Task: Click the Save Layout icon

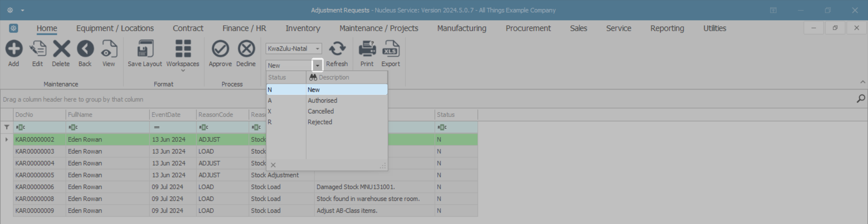Action: click(145, 49)
